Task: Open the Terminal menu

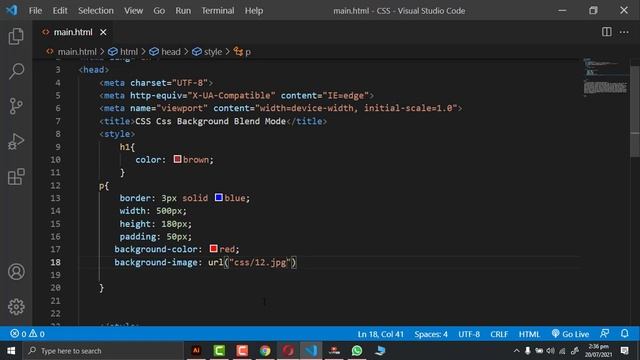Action: (x=218, y=11)
